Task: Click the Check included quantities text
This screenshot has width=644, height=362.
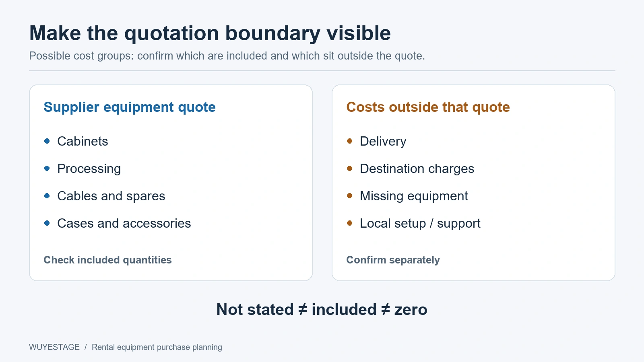Action: click(107, 260)
